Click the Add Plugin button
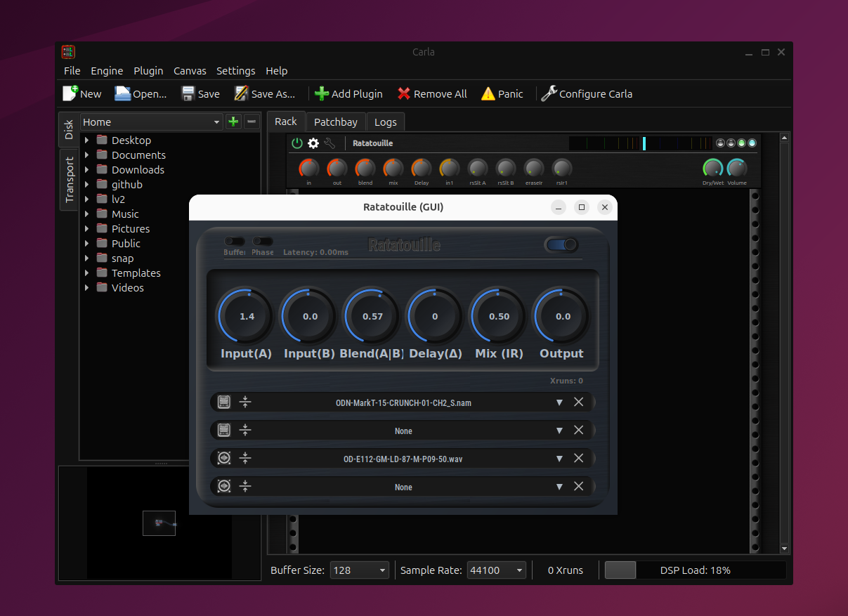This screenshot has height=616, width=848. (348, 94)
